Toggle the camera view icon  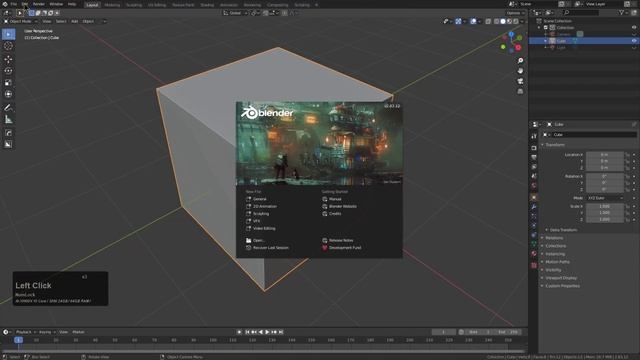click(520, 81)
